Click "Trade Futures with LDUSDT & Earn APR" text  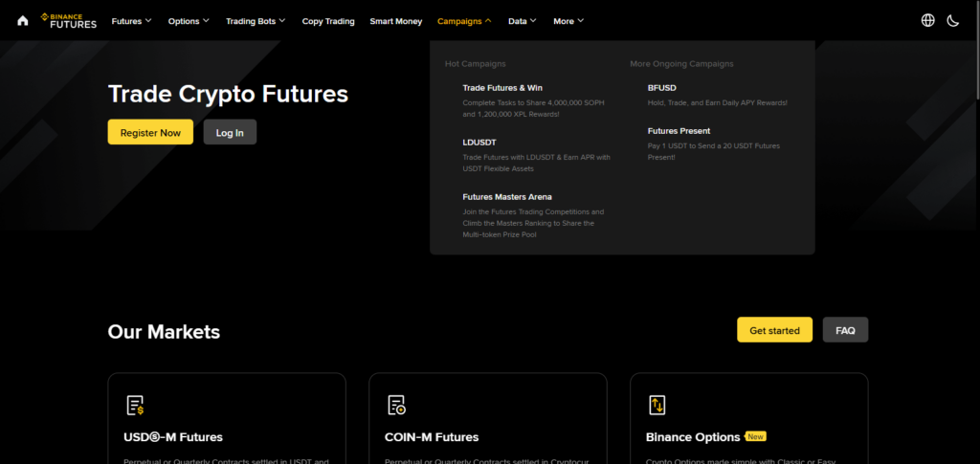point(536,163)
